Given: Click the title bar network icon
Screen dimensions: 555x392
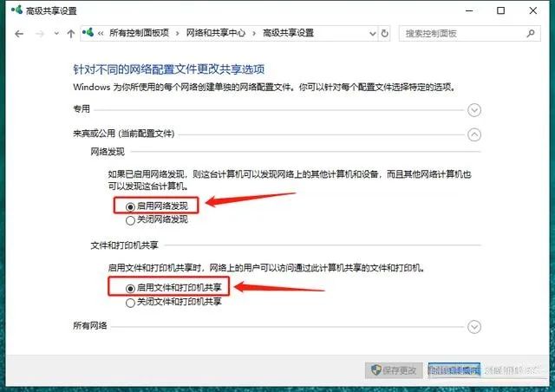Looking at the screenshot, I should click(16, 10).
